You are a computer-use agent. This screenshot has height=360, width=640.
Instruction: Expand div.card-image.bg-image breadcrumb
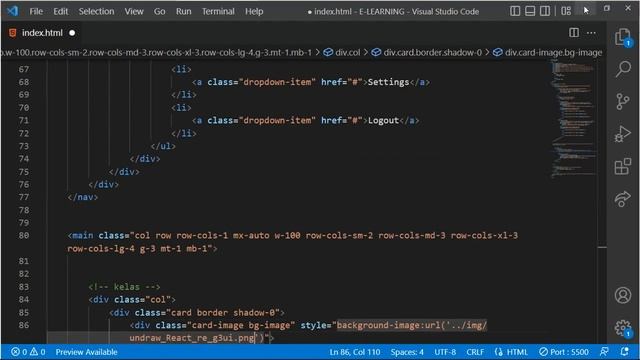(548, 52)
